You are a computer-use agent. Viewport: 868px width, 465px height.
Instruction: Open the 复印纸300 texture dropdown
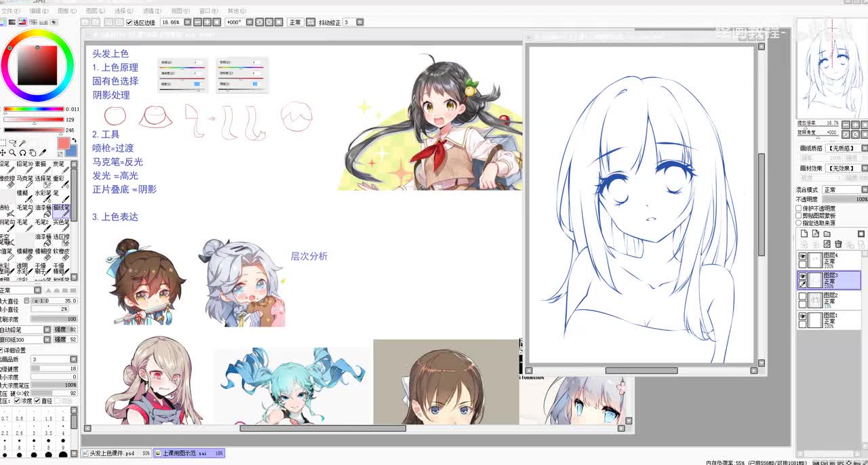47,339
